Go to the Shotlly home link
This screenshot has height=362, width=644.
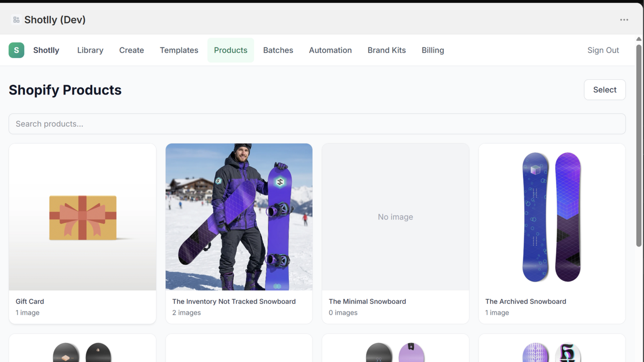coord(46,50)
